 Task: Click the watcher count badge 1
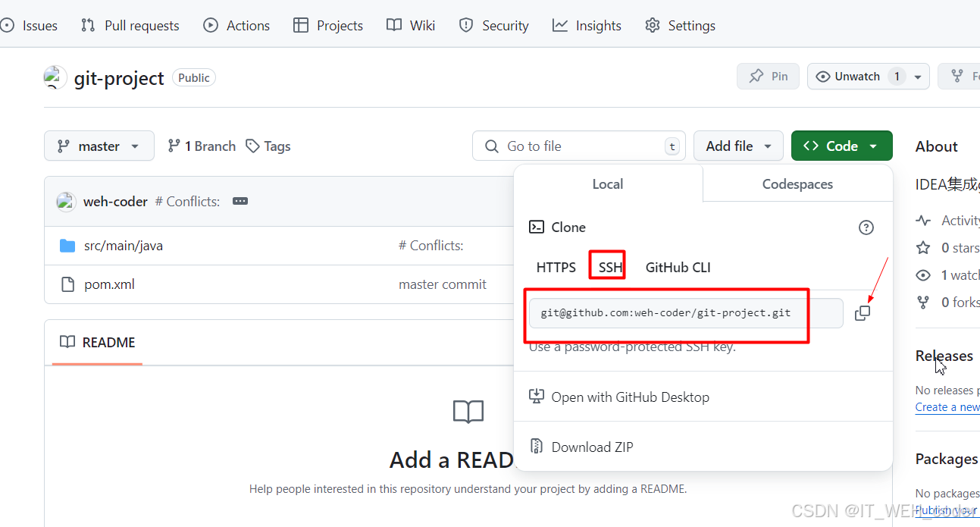point(897,77)
